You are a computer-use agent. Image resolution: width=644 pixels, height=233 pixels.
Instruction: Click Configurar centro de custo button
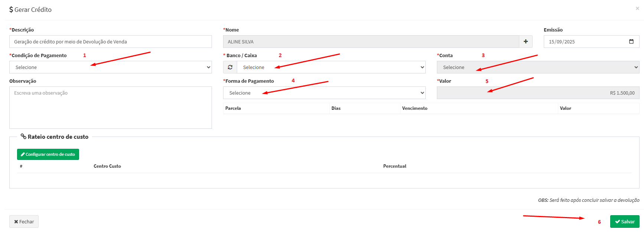click(x=48, y=154)
